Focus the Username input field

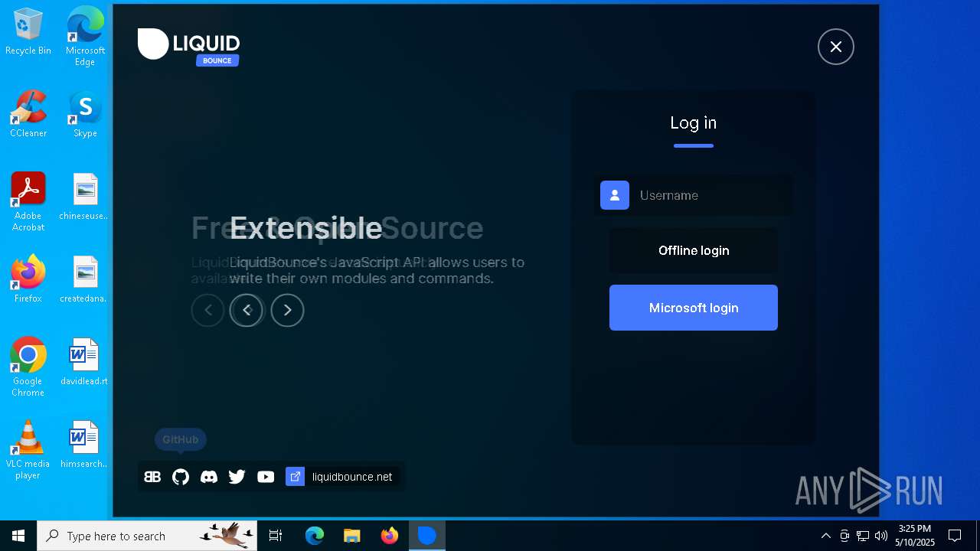(694, 195)
